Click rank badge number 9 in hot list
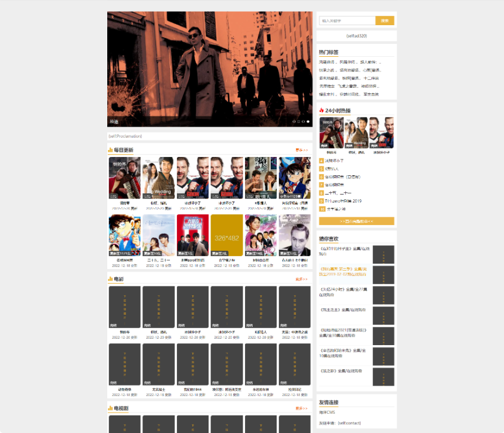This screenshot has height=433, width=504. 321,201
